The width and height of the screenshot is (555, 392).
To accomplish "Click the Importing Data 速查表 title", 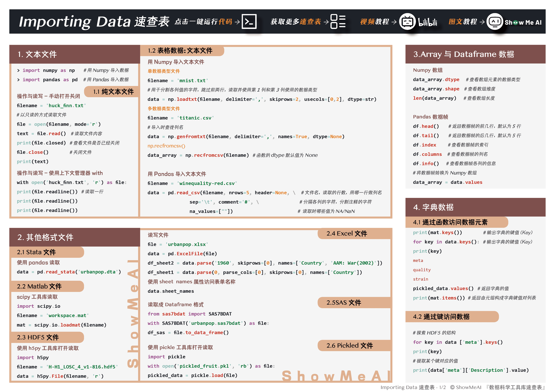I will coord(94,22).
